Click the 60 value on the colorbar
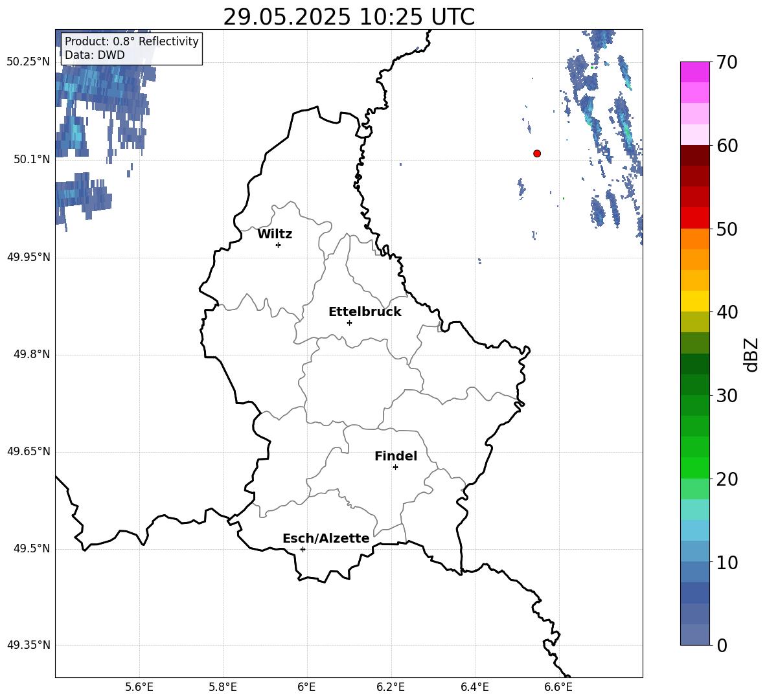Image resolution: width=767 pixels, height=700 pixels. pos(727,146)
